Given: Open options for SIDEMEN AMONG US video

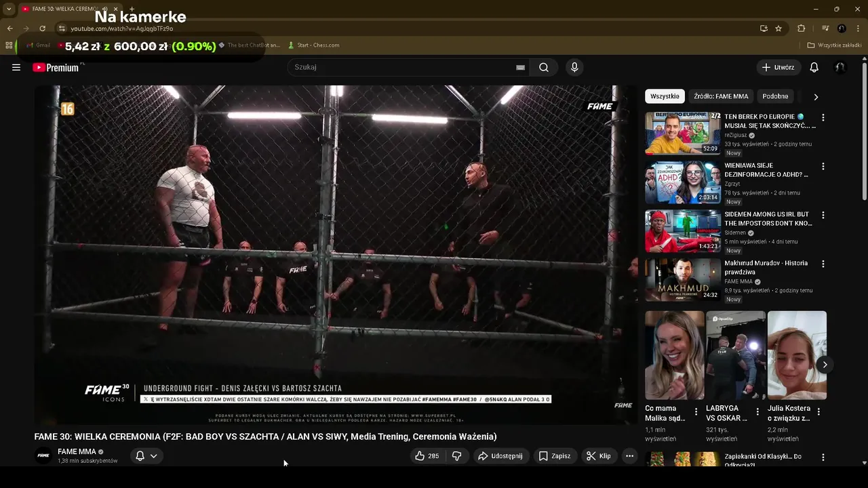Looking at the screenshot, I should click(x=823, y=215).
